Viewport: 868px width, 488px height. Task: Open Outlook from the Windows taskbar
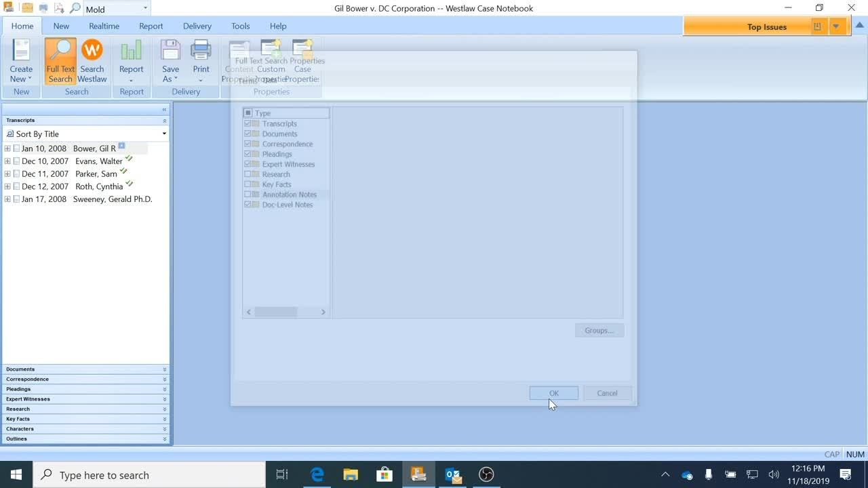tap(453, 474)
